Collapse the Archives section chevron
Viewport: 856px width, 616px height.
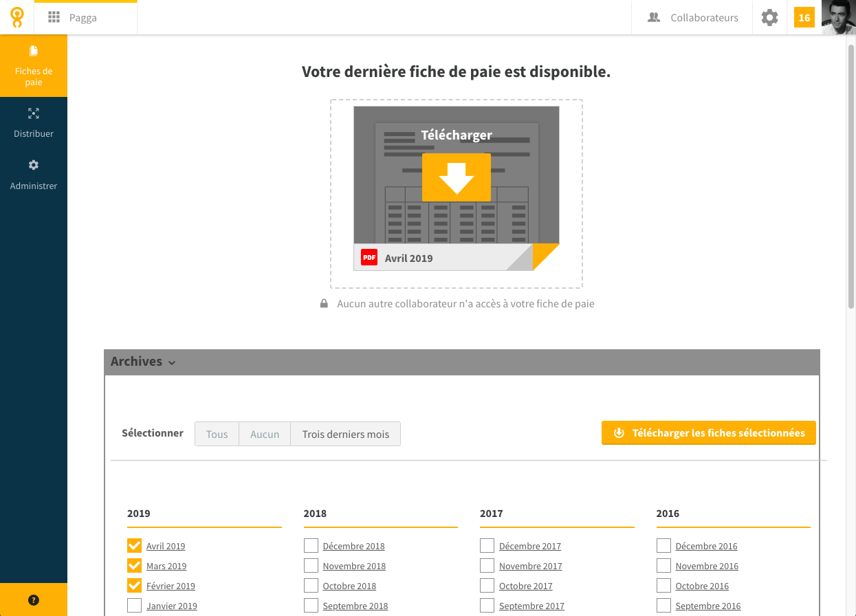(172, 362)
